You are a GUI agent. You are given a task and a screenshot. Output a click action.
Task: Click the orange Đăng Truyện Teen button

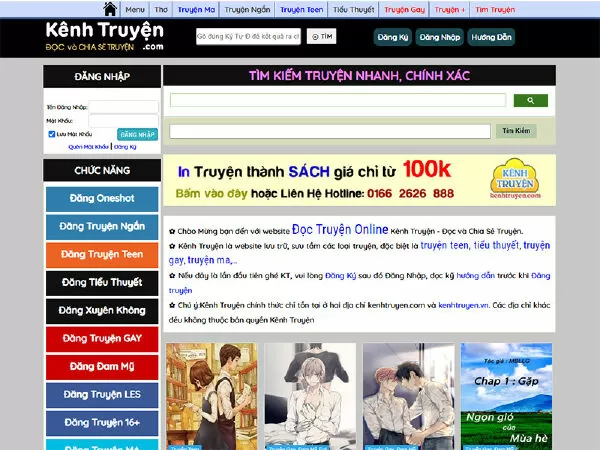102,255
